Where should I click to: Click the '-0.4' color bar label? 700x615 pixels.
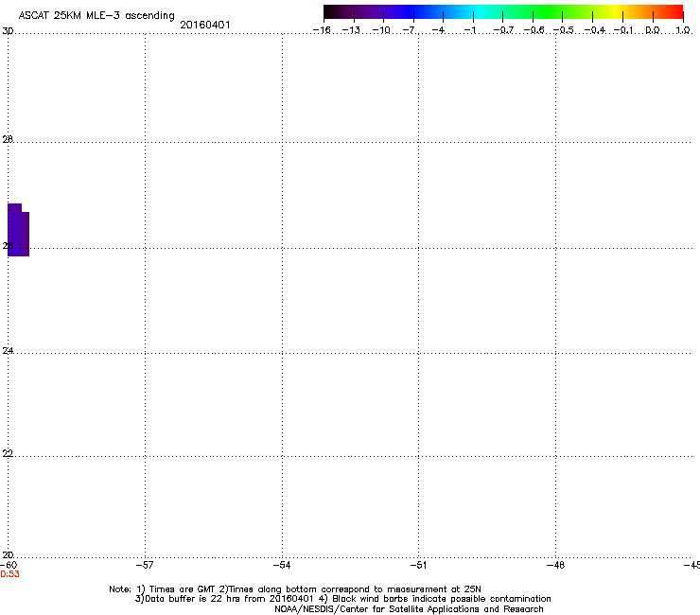click(595, 30)
